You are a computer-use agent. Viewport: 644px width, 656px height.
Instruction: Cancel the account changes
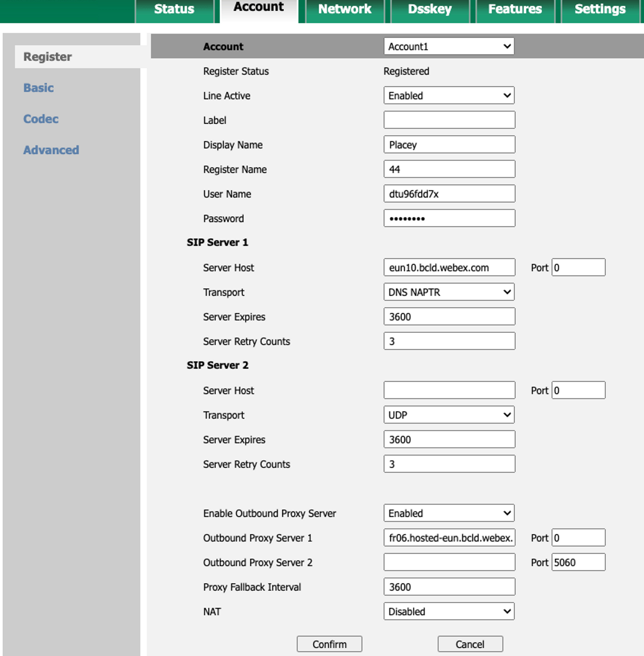point(470,644)
